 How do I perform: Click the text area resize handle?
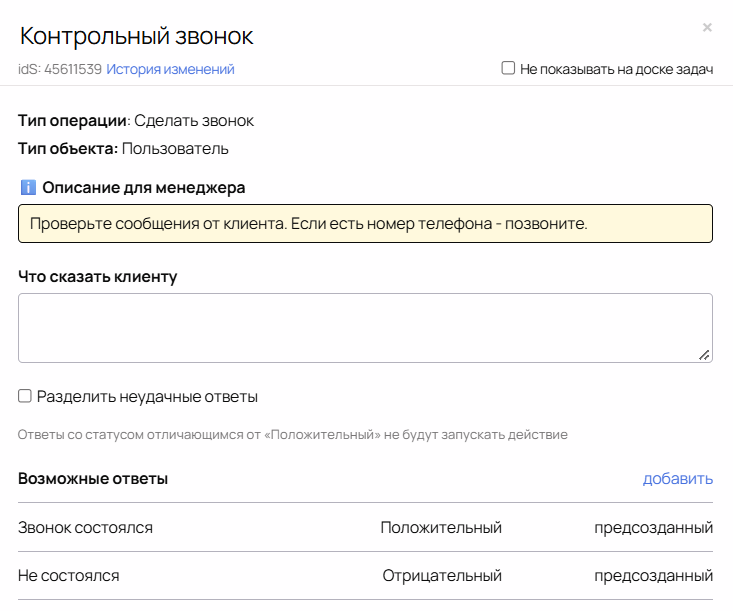coord(704,355)
